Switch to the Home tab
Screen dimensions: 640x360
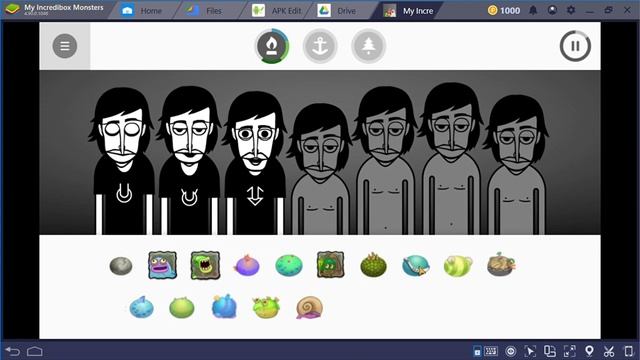click(141, 11)
